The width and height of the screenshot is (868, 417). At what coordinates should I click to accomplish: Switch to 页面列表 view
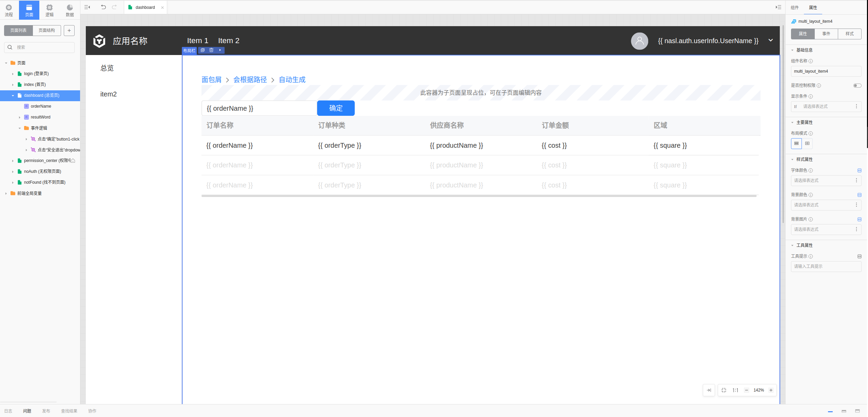coord(18,31)
